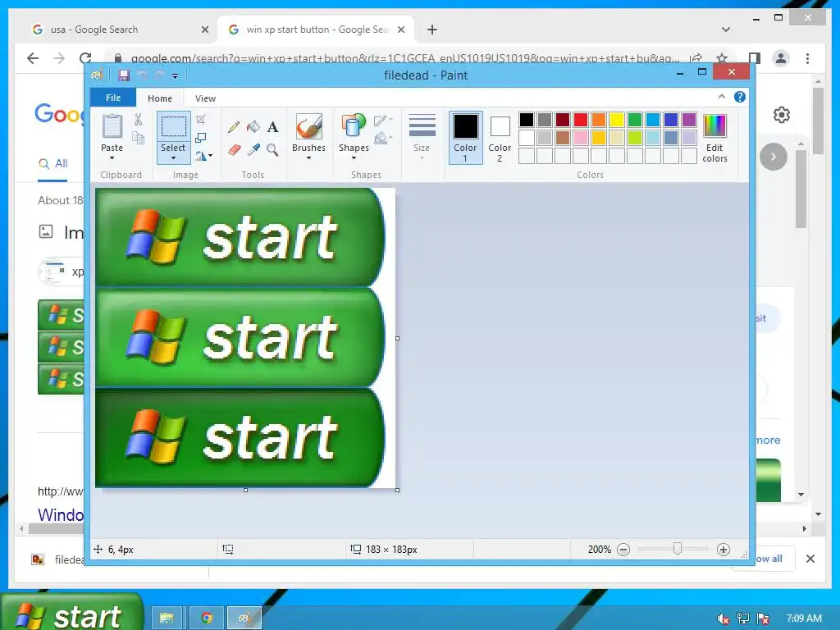Select the Magnifier tool
The image size is (840, 630).
pyautogui.click(x=272, y=149)
